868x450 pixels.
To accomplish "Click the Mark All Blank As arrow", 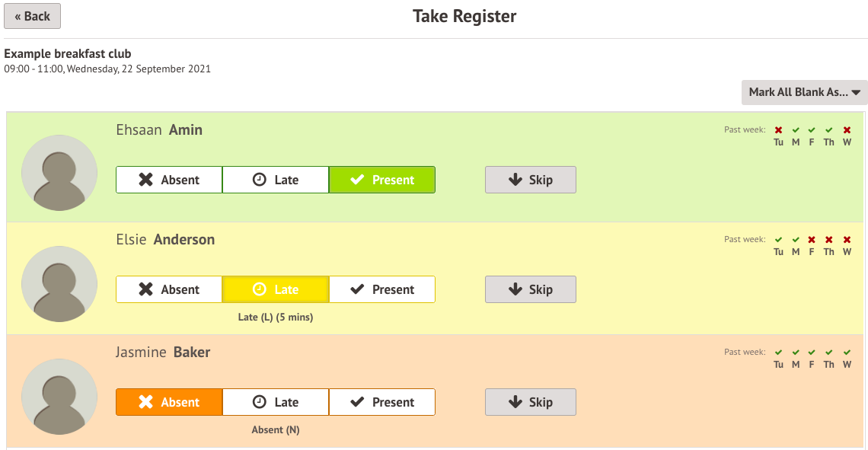I will (856, 92).
